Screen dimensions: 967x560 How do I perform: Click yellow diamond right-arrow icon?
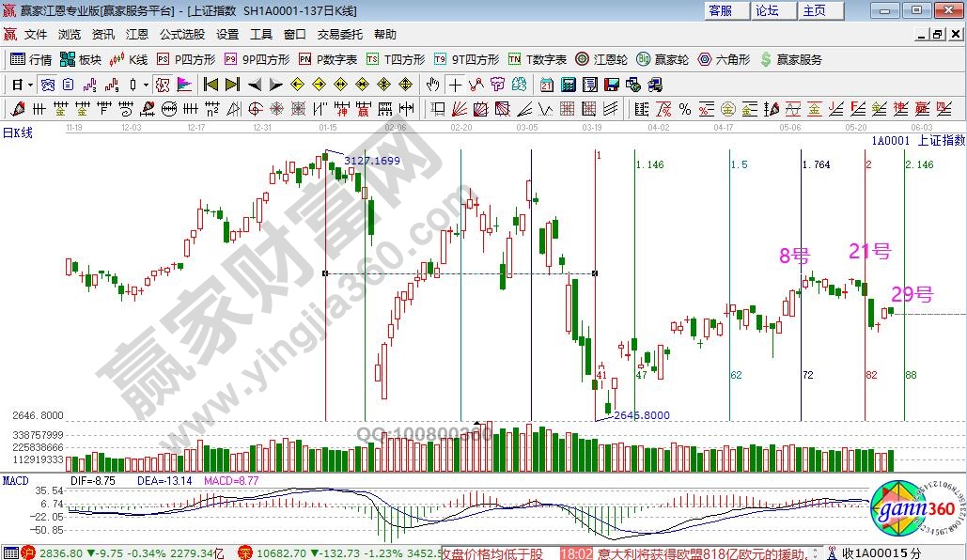[319, 85]
